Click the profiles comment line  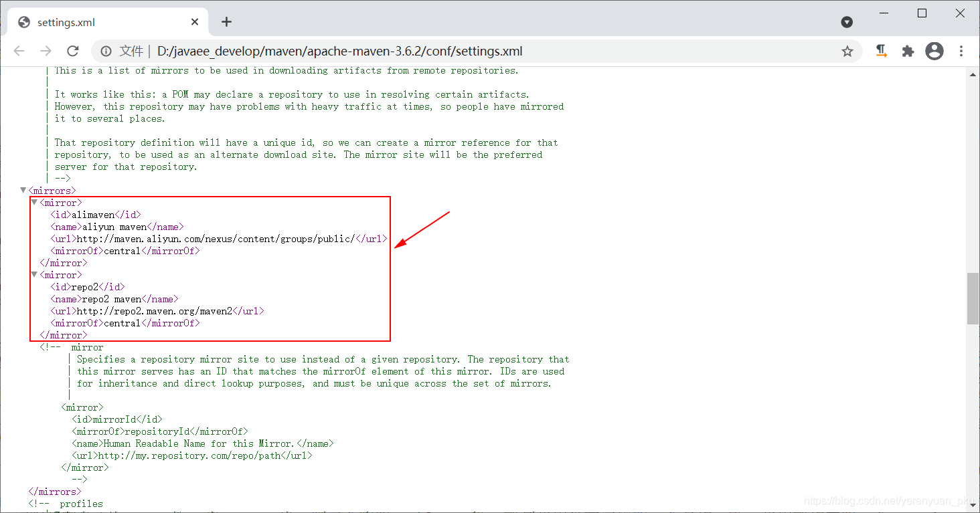click(x=66, y=504)
